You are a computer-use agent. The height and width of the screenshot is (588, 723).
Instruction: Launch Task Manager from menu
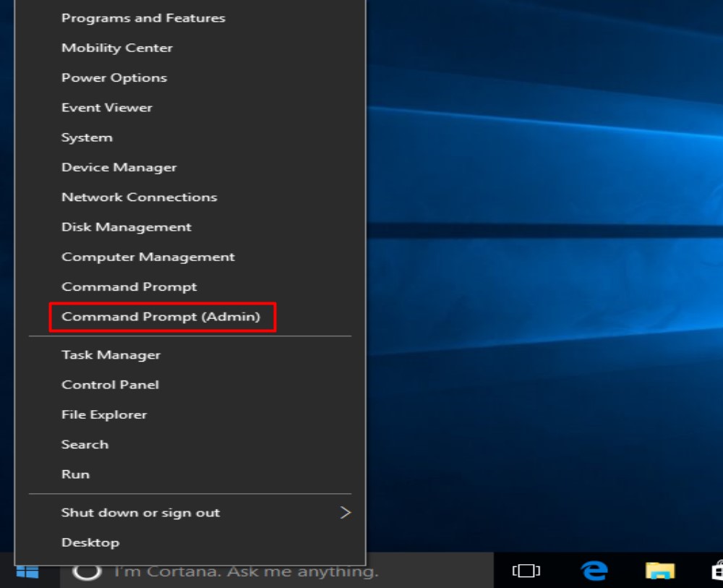pyautogui.click(x=111, y=355)
